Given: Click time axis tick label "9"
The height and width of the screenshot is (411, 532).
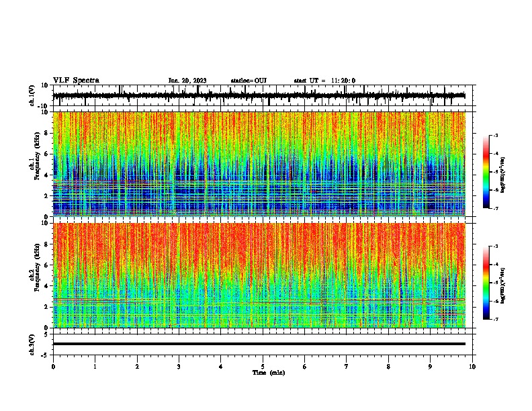Looking at the screenshot, I should [x=430, y=367].
